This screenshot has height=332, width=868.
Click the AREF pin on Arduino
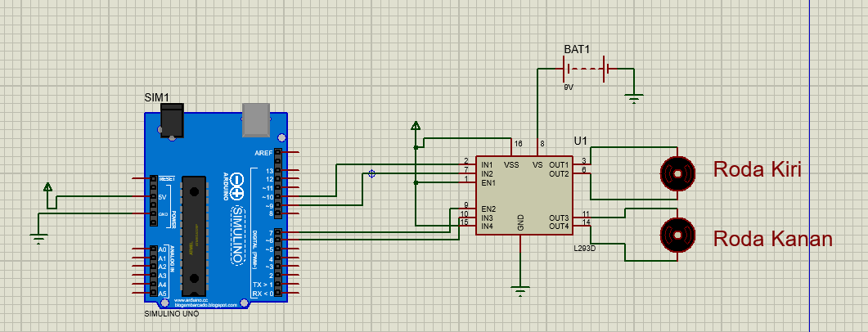[x=277, y=152]
